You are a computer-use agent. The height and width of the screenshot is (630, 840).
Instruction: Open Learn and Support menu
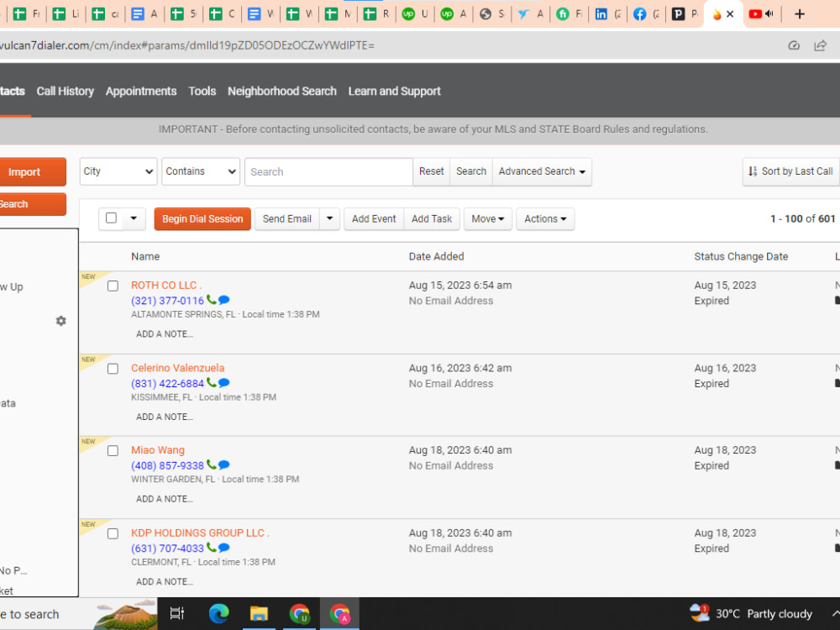(394, 91)
